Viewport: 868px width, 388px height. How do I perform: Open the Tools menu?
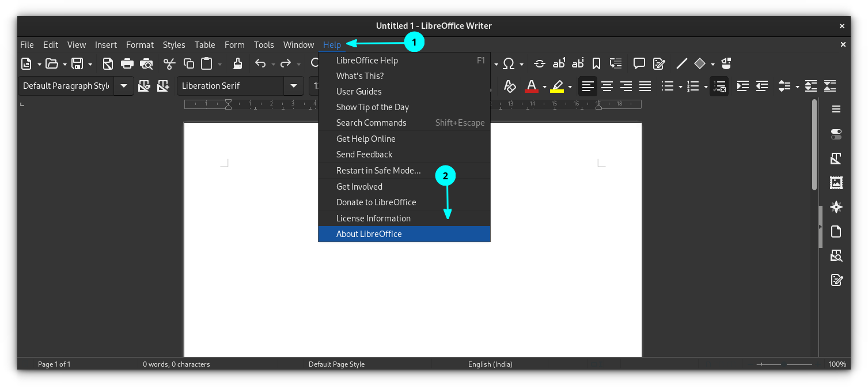(x=264, y=44)
